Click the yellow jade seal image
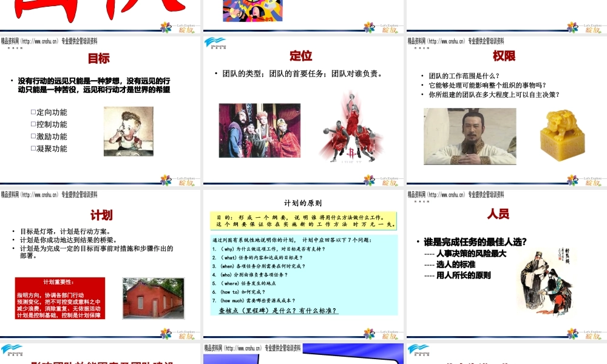 coord(561,135)
